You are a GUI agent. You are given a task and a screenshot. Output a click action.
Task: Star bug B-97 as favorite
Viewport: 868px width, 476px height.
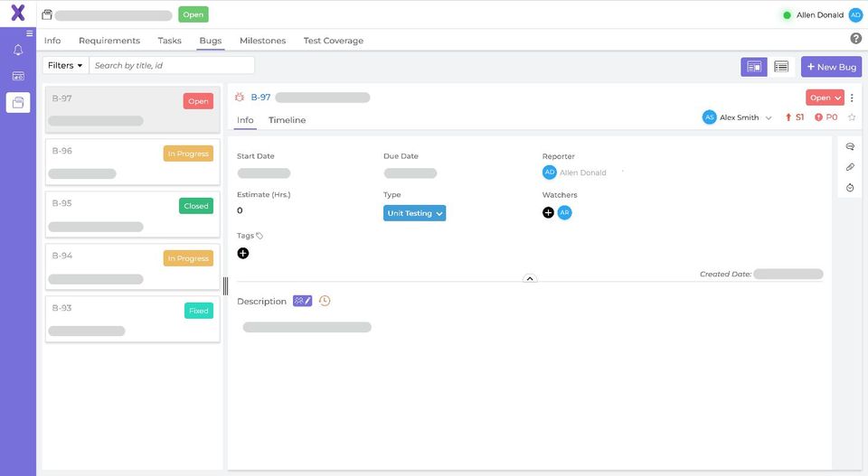click(x=852, y=117)
